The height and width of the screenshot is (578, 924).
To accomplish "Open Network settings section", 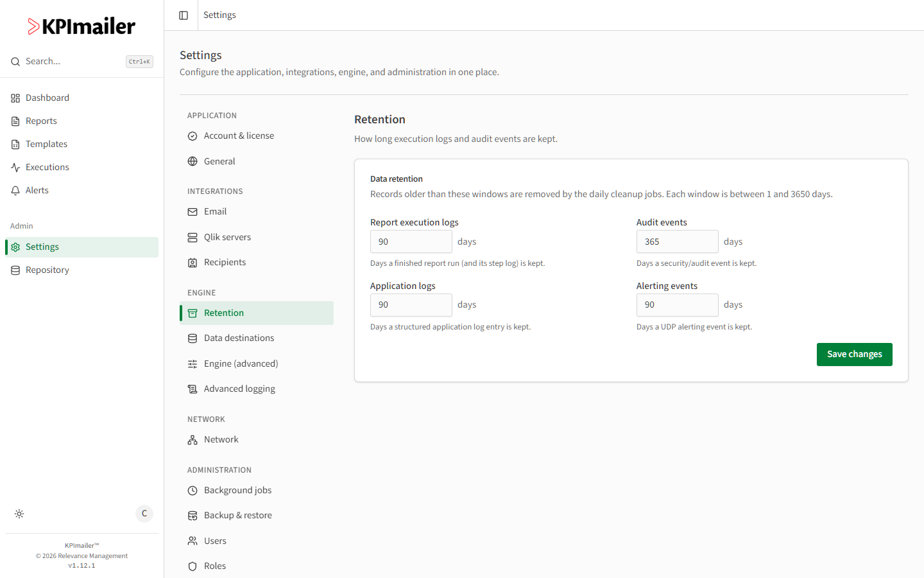I will [257, 440].
